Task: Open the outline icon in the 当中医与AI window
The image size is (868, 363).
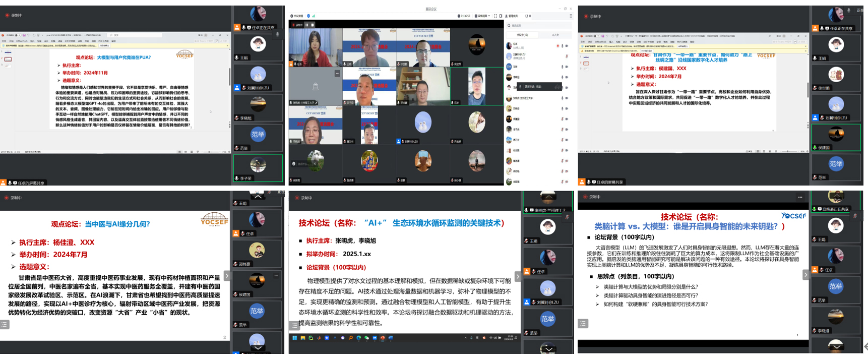Action: [x=5, y=325]
